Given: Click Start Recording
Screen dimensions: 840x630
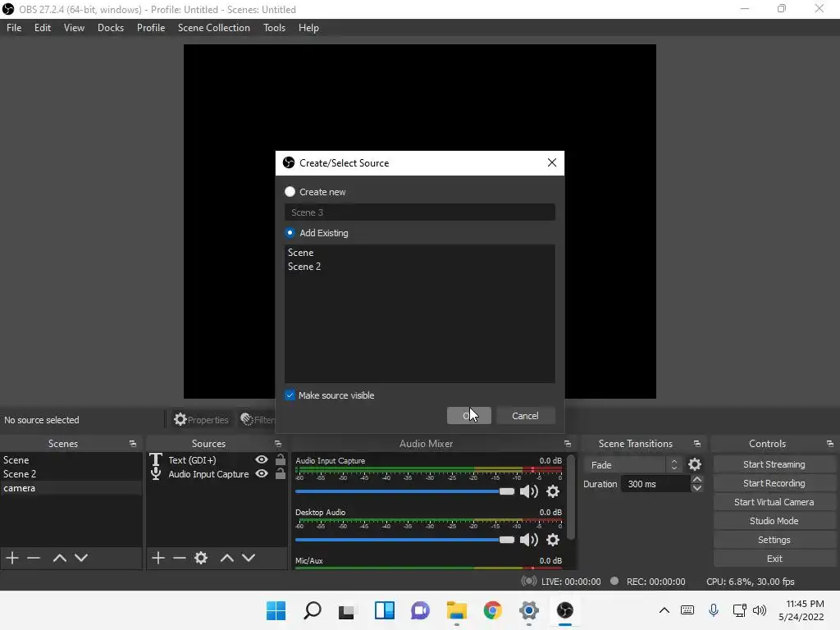Looking at the screenshot, I should pyautogui.click(x=774, y=483).
